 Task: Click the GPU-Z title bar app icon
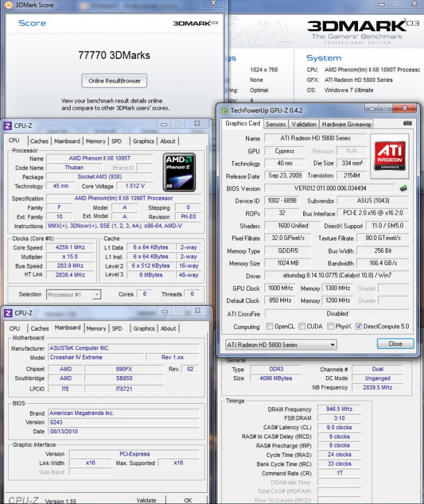pos(224,111)
